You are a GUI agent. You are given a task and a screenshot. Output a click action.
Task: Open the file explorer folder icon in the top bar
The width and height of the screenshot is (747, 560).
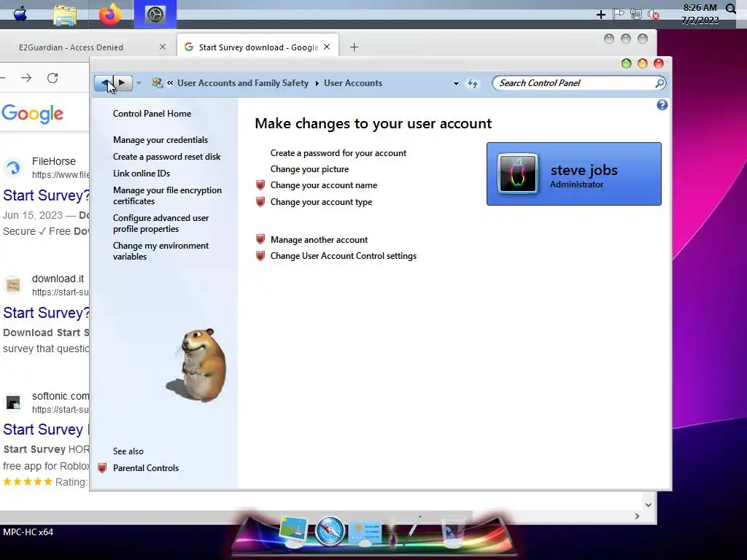tap(65, 15)
